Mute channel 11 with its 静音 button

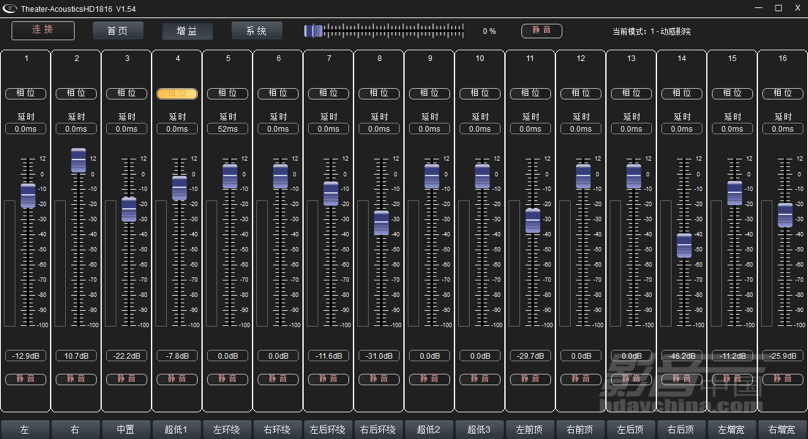pyautogui.click(x=531, y=379)
